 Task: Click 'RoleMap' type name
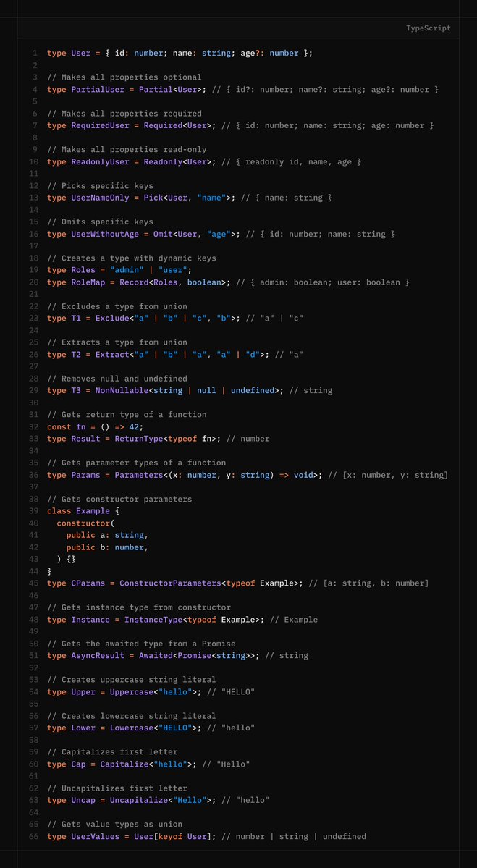pos(88,282)
